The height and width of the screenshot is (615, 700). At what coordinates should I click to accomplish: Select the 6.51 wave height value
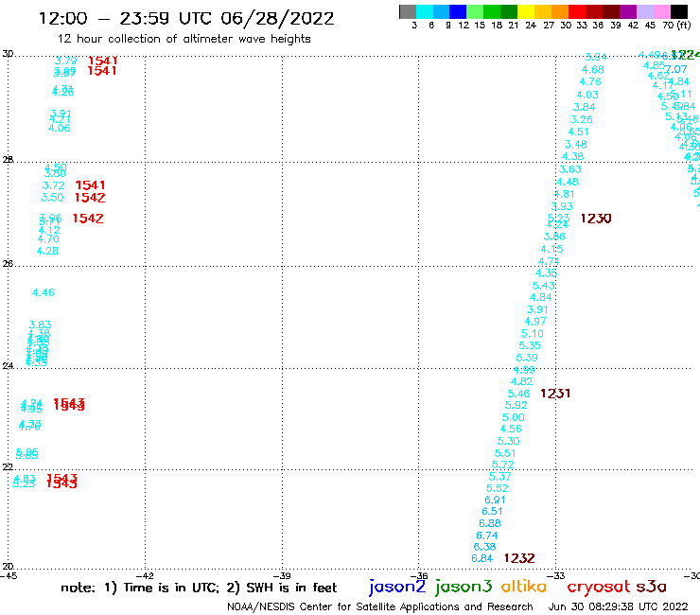(493, 511)
